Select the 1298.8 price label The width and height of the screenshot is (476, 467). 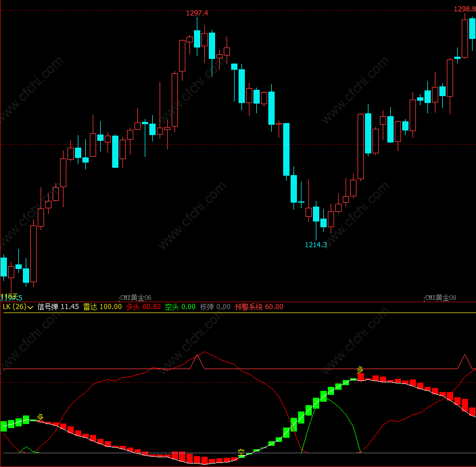(465, 9)
